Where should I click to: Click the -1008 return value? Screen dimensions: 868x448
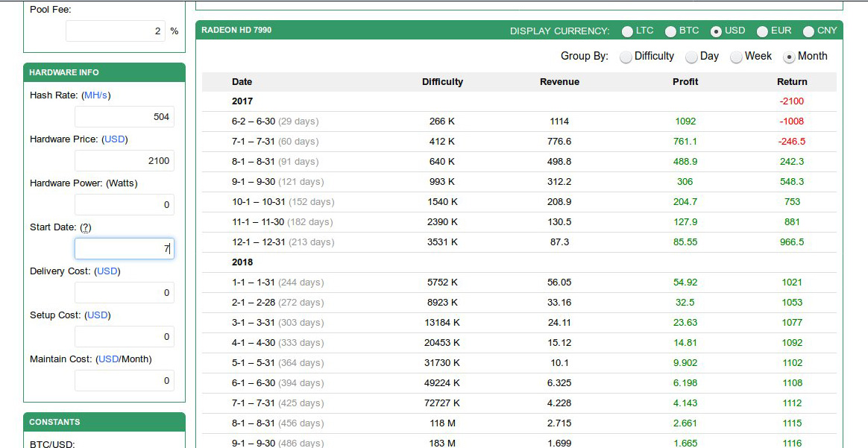[792, 121]
